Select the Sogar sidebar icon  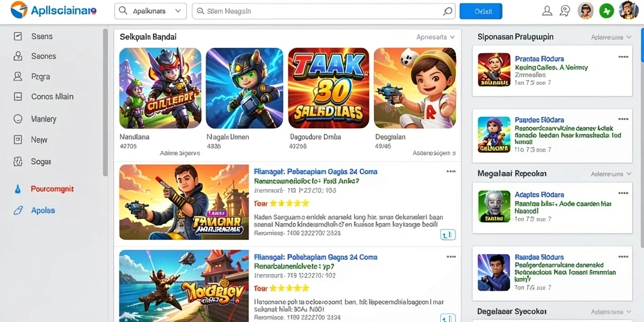tap(17, 162)
